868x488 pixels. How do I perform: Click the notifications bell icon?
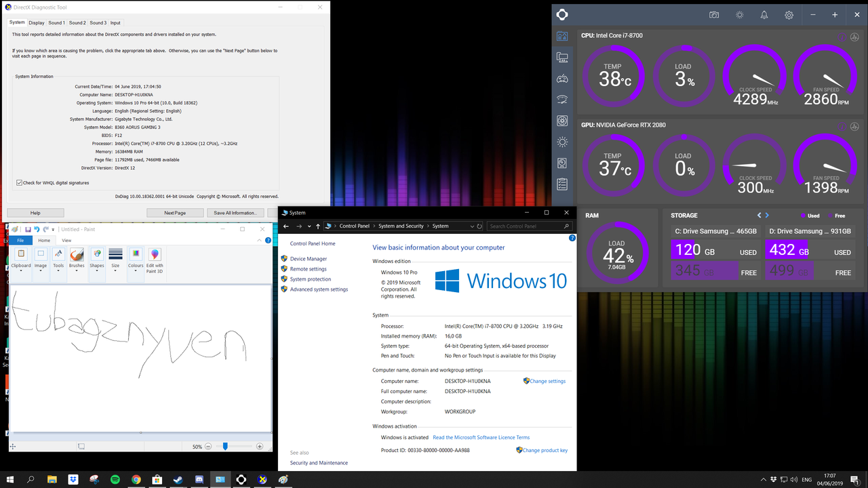point(764,15)
